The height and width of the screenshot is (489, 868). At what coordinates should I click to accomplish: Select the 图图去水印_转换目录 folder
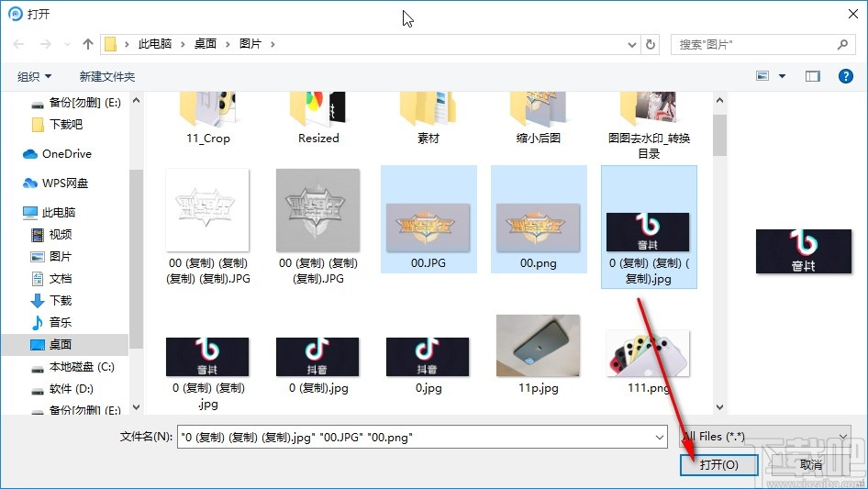pos(649,127)
